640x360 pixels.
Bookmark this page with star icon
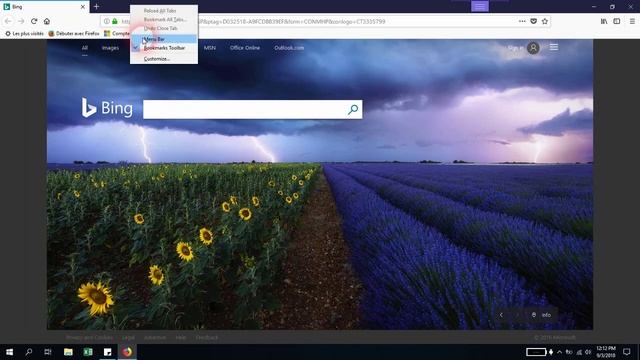point(544,21)
